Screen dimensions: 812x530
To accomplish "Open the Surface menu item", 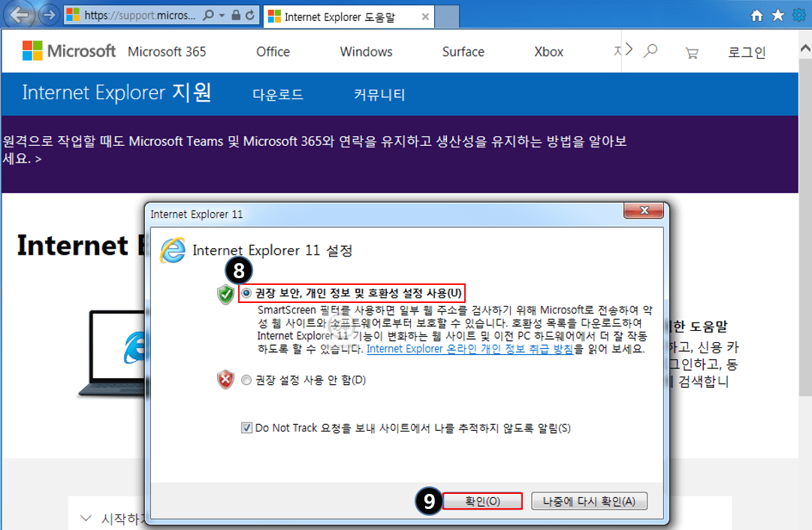I will click(463, 52).
